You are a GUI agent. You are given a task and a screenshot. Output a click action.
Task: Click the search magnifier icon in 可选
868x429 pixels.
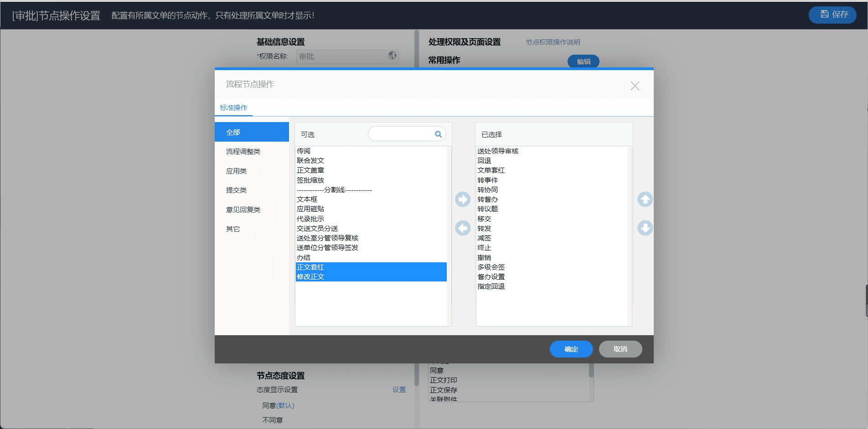pyautogui.click(x=438, y=134)
